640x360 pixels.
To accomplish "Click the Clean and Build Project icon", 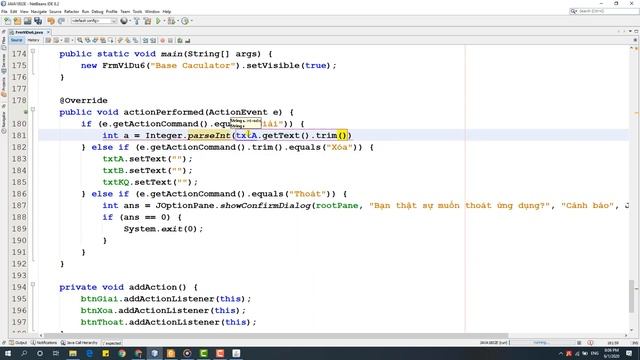I will [147, 21].
